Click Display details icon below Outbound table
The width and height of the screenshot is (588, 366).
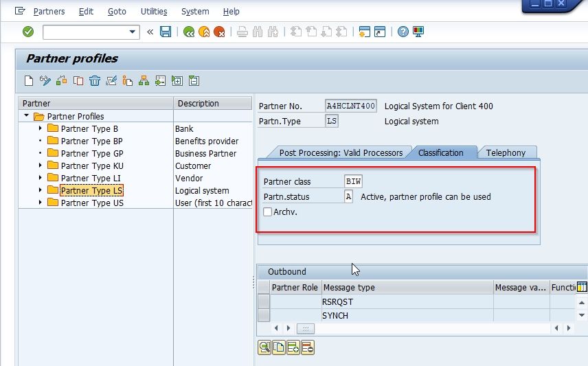(264, 347)
